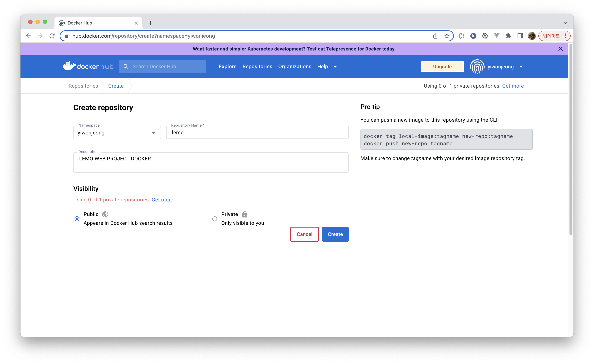Click the search magnifier icon
Screen dimensions: 594x364
pos(126,67)
